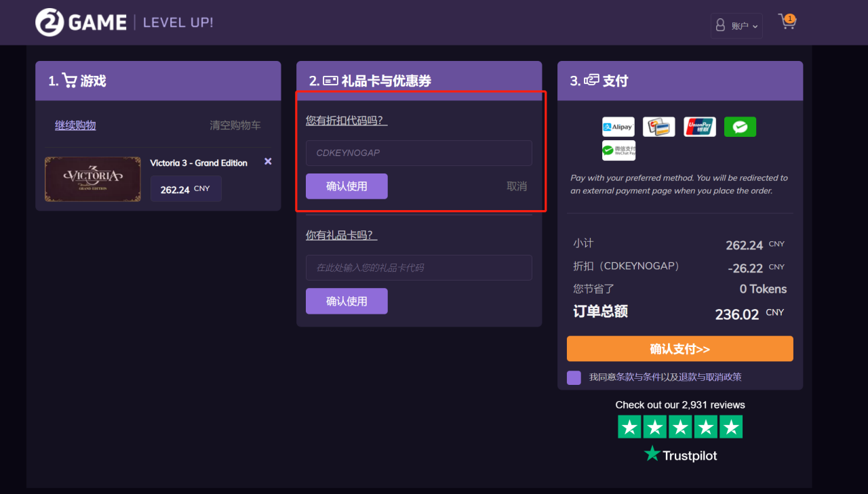Open the Trustpilot logo link
This screenshot has width=868, height=494.
click(x=680, y=455)
